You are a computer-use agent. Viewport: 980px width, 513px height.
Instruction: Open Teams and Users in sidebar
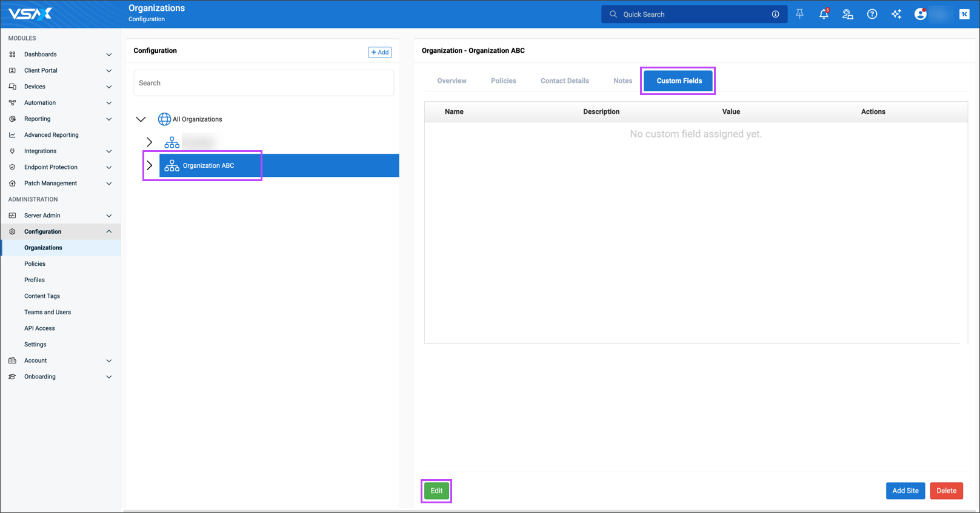[47, 312]
